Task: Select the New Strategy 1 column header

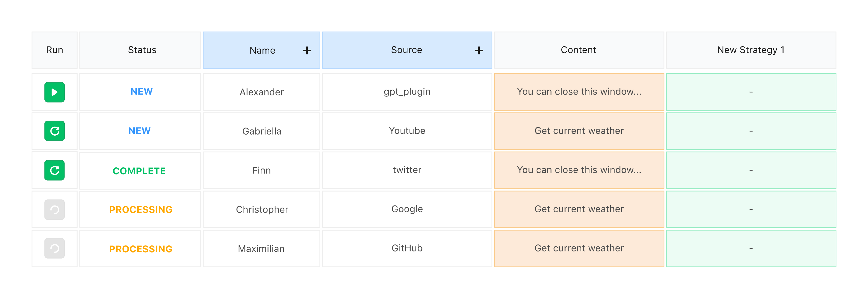Action: click(x=751, y=50)
